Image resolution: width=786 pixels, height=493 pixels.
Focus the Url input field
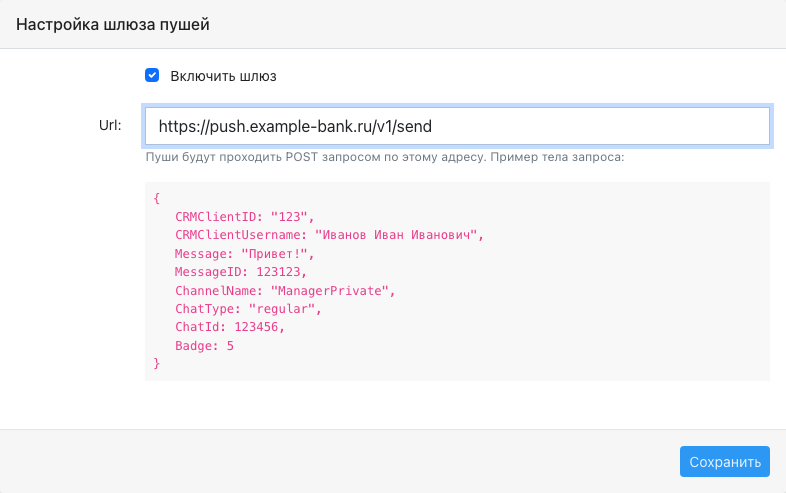point(457,126)
